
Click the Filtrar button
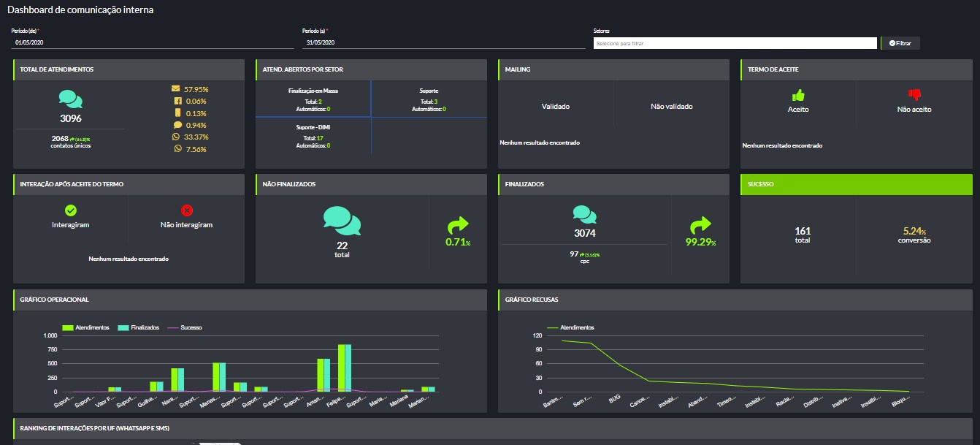click(900, 43)
